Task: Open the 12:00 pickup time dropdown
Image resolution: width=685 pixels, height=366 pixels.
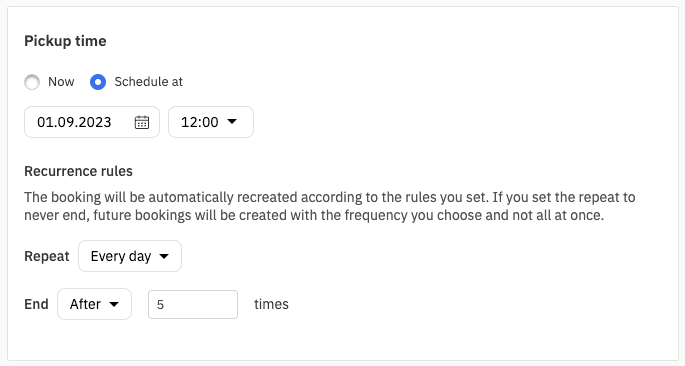Action: [x=211, y=122]
